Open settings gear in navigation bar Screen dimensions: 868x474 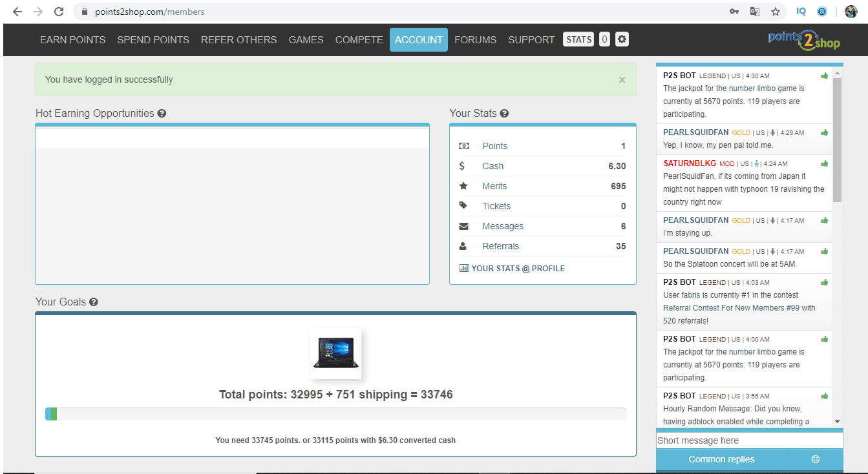622,39
